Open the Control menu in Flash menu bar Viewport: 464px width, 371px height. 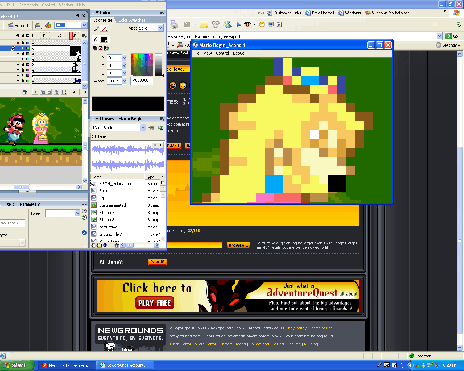(x=49, y=4)
